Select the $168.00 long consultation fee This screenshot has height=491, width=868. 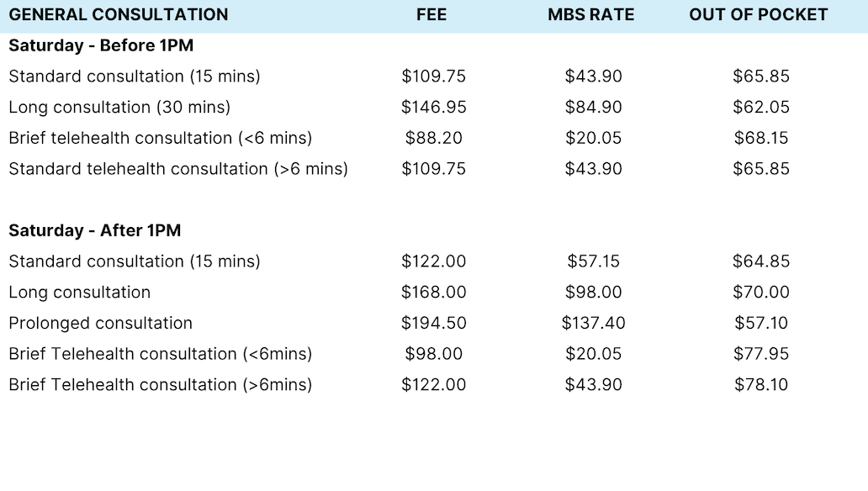coord(433,292)
